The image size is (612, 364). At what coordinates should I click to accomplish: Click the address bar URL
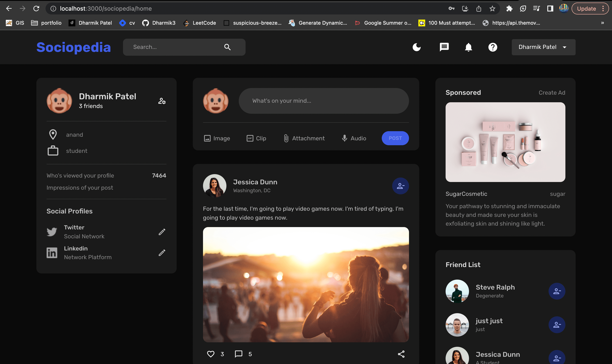106,9
